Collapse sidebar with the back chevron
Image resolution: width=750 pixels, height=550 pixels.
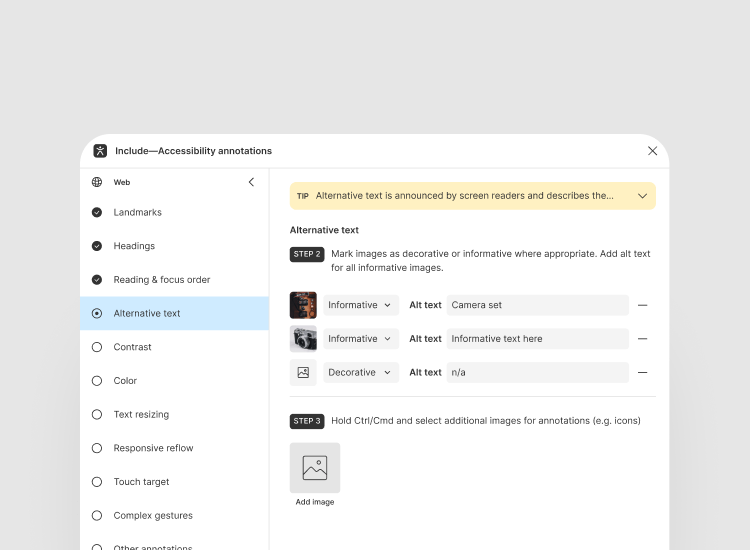(x=251, y=182)
